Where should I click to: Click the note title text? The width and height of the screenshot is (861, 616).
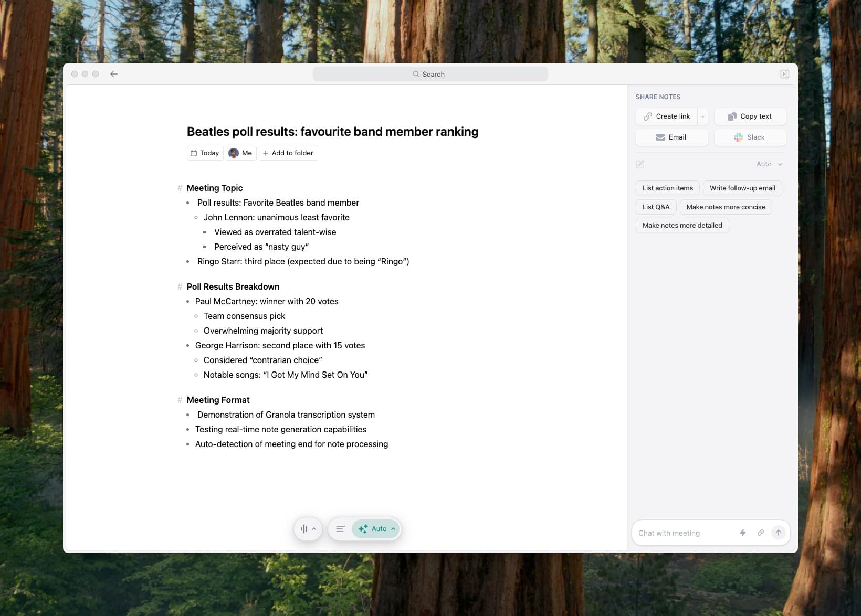332,132
